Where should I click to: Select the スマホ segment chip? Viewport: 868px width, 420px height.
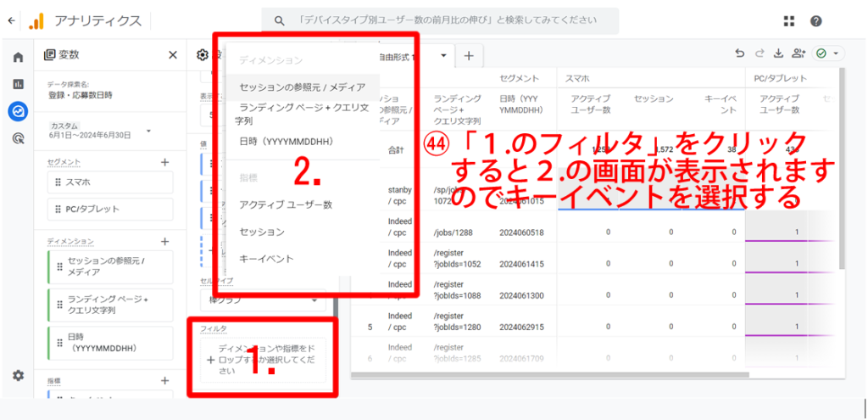click(111, 182)
